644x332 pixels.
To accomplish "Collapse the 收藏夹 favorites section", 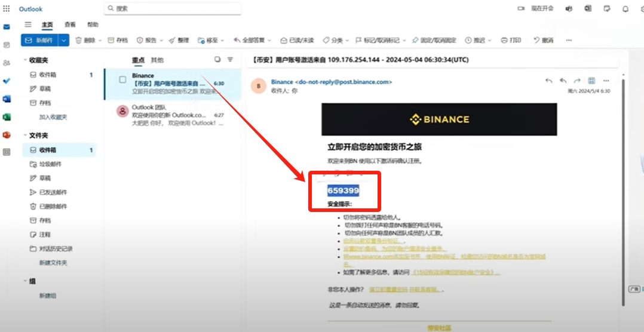I will (x=25, y=60).
